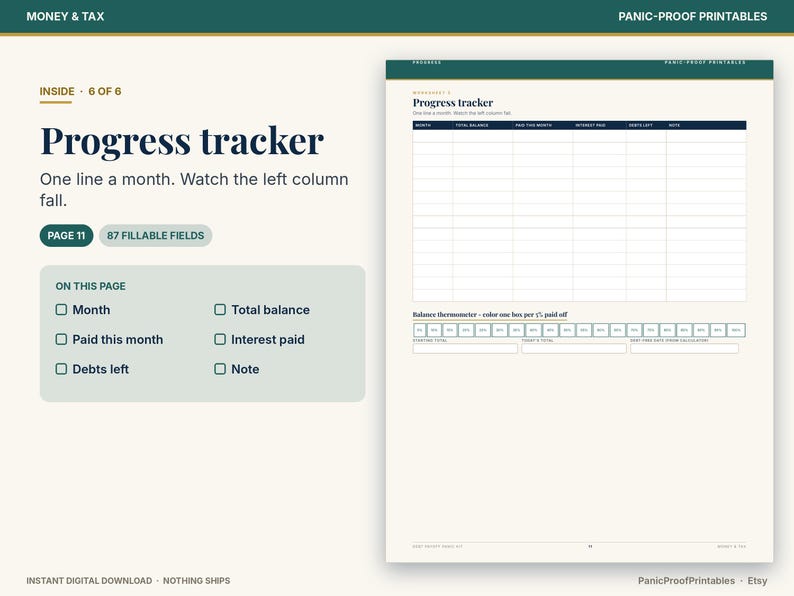Tick the Note checkbox
This screenshot has height=596, width=794.
coord(220,369)
